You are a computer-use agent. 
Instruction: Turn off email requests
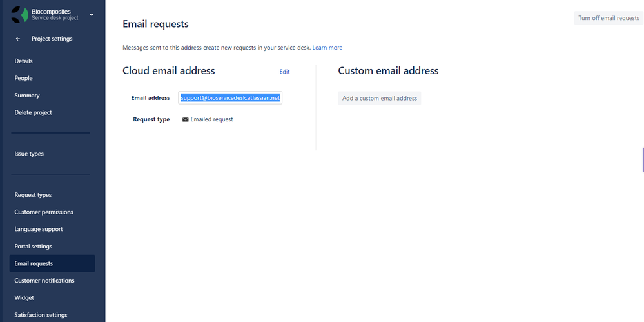[609, 18]
